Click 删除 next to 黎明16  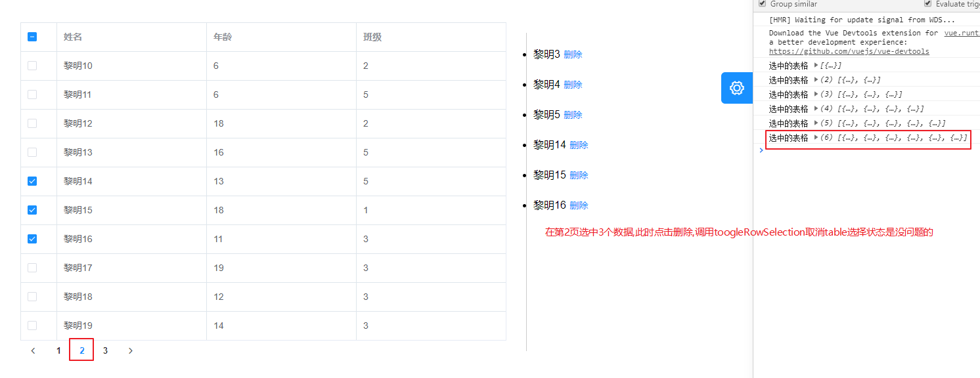(579, 205)
